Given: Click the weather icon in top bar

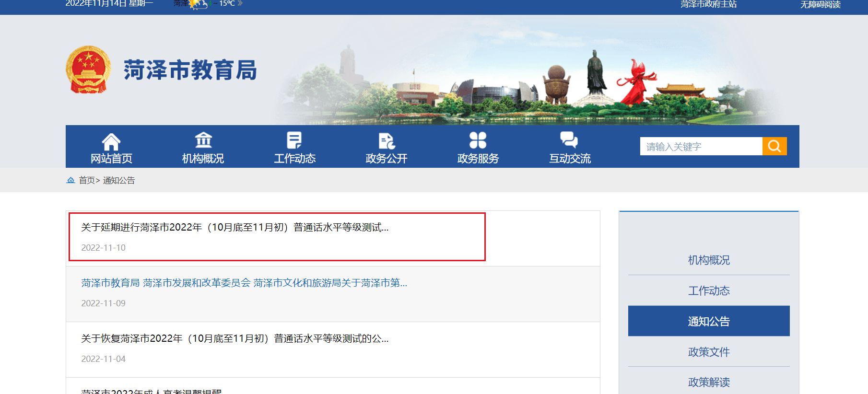Looking at the screenshot, I should (198, 4).
